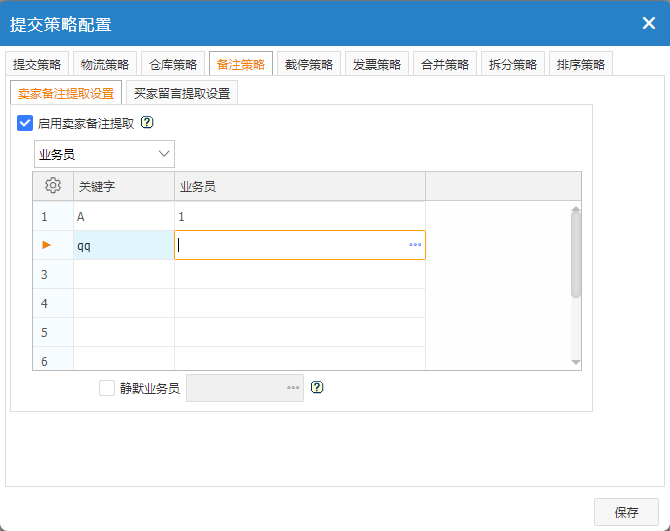Click the 保存 button

click(626, 512)
